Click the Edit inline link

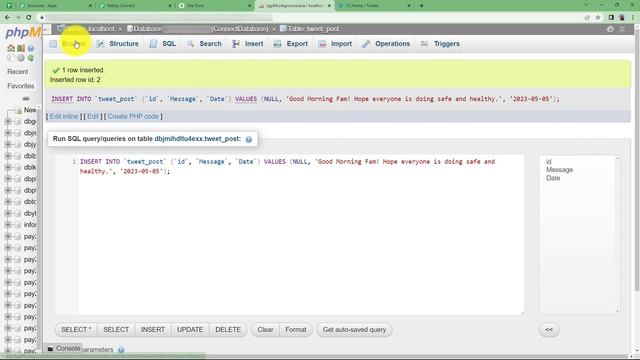[64, 116]
